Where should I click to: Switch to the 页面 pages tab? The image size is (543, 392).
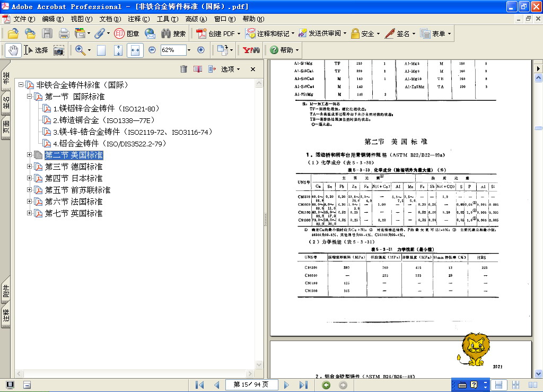[x=6, y=127]
